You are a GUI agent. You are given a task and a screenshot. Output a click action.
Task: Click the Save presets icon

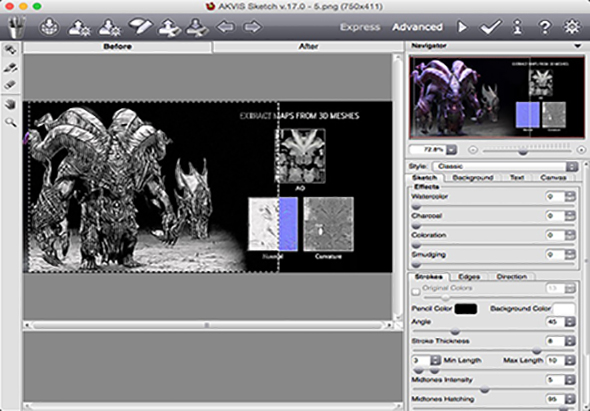pyautogui.click(x=109, y=27)
